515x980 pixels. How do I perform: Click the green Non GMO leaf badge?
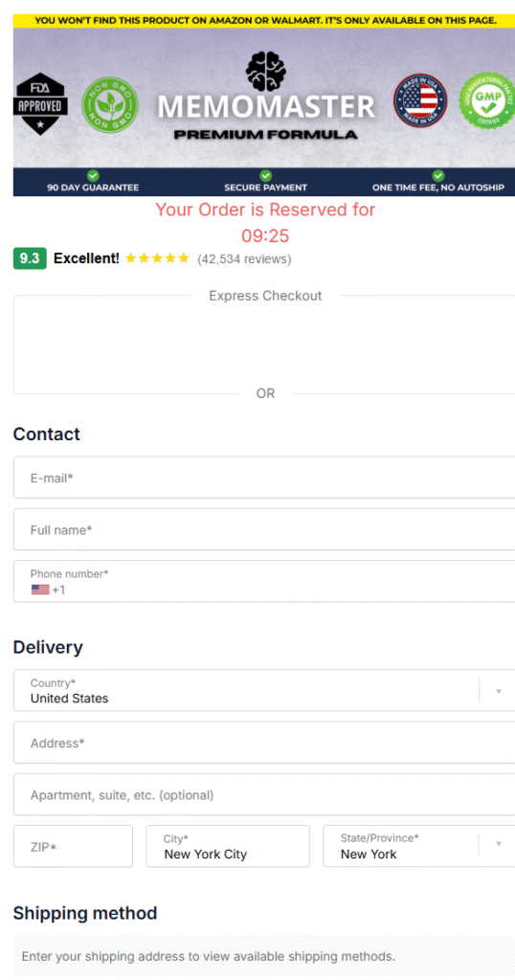pyautogui.click(x=110, y=104)
